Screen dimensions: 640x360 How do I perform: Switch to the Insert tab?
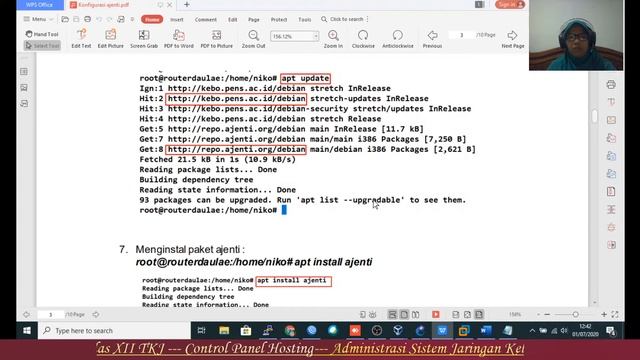pos(177,20)
